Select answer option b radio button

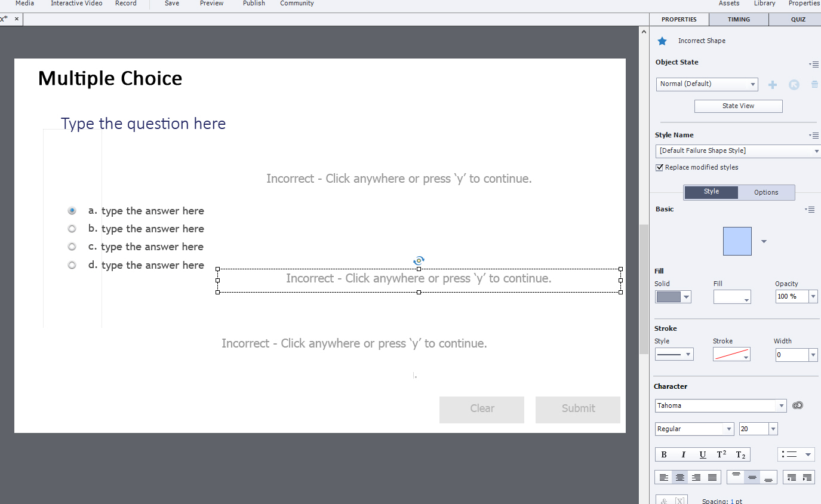tap(72, 228)
